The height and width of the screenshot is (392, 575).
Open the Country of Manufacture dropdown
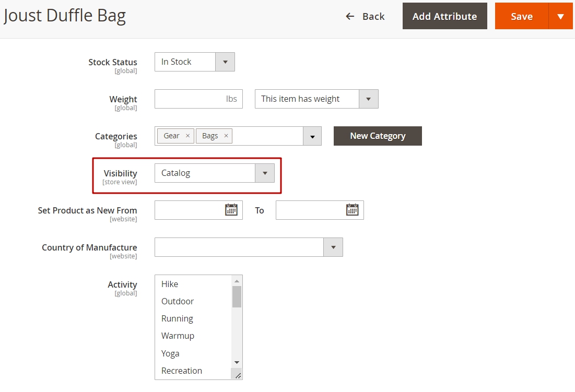(249, 247)
